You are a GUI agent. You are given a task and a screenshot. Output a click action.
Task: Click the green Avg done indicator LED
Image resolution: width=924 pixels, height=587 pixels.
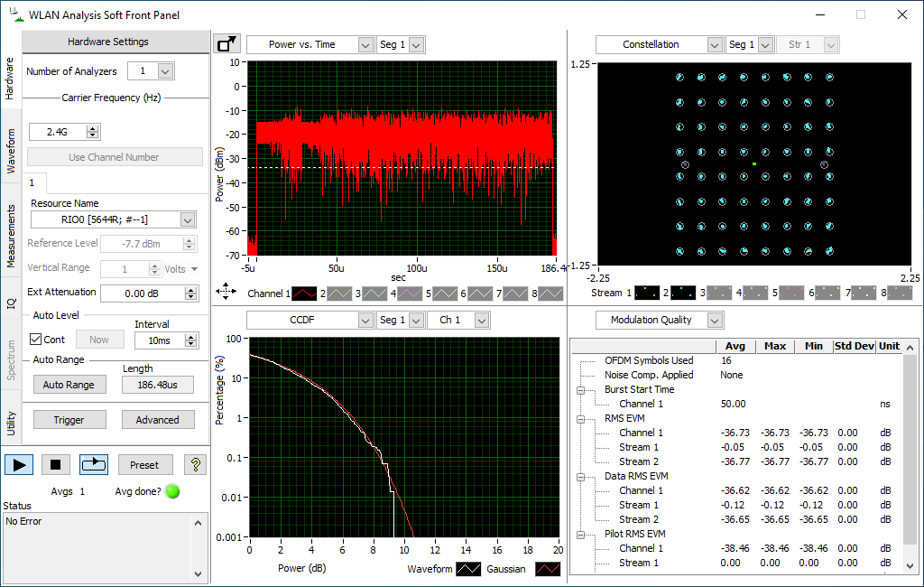(x=172, y=491)
